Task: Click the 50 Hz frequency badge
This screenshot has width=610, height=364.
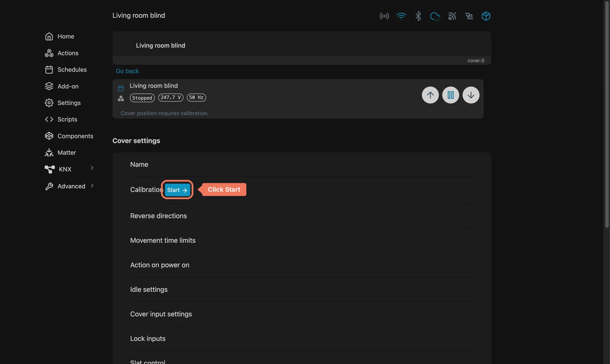Action: click(196, 98)
